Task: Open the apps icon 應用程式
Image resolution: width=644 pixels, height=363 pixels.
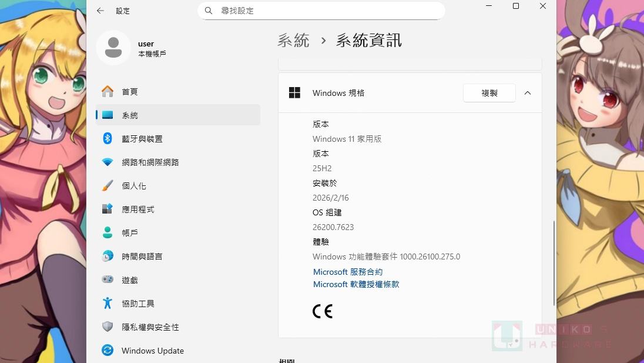Action: (x=108, y=209)
